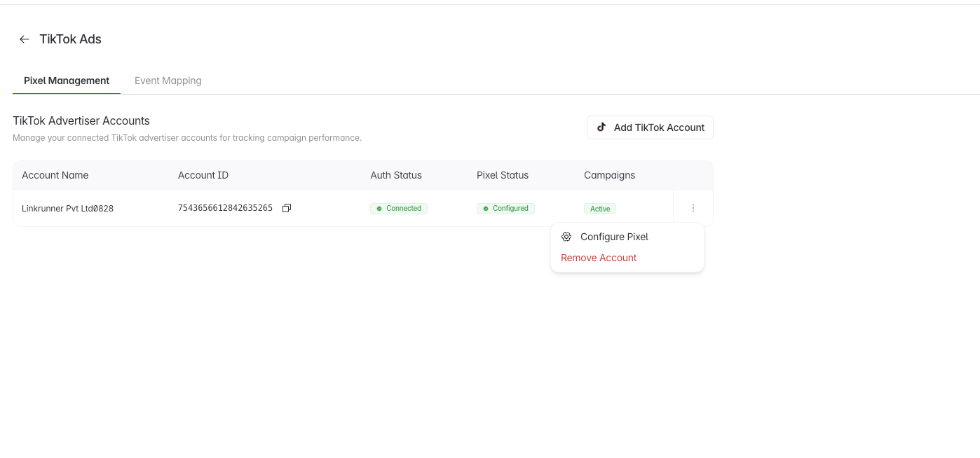980x458 pixels.
Task: Click the Active campaigns badge
Action: [x=600, y=209]
